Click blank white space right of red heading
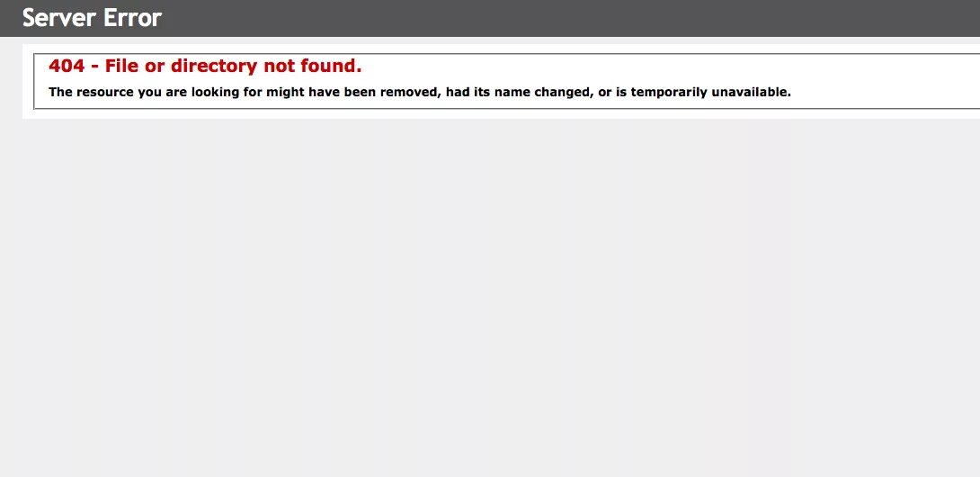The image size is (980, 477). tap(669, 66)
